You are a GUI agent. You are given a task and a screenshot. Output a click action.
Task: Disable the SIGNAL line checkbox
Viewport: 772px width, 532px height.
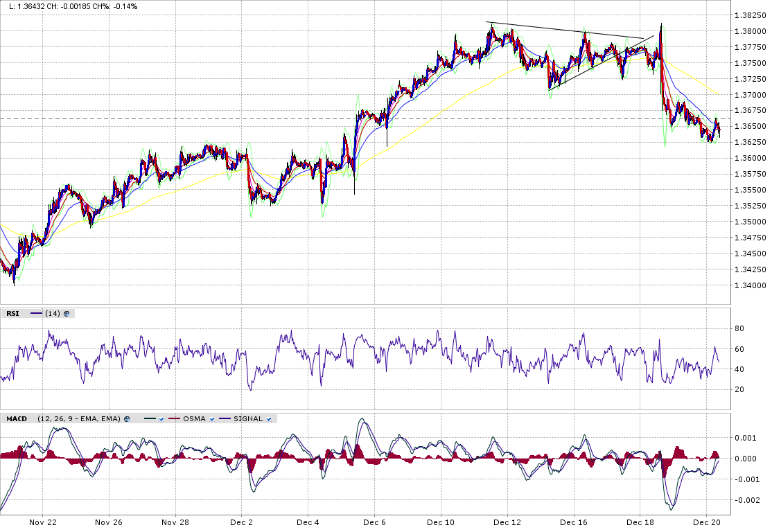click(268, 419)
